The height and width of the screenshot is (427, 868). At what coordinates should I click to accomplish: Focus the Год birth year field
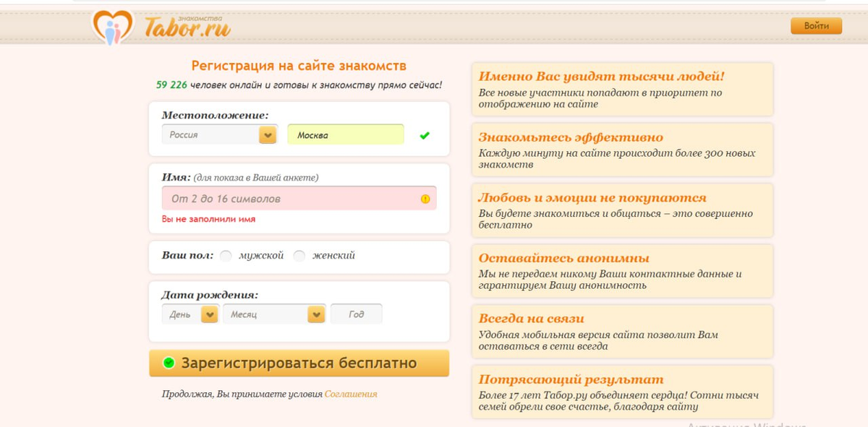click(x=356, y=314)
